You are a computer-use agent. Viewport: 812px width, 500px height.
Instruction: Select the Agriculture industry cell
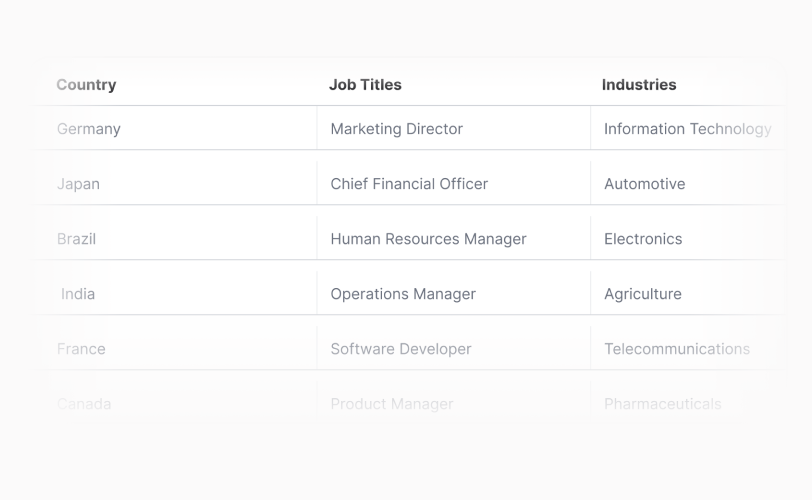coord(643,294)
